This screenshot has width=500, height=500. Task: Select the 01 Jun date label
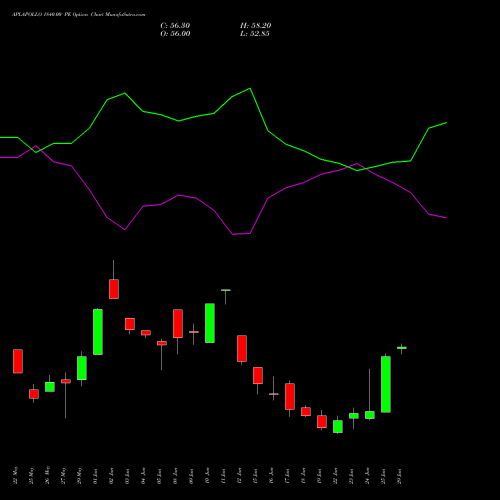coord(95,476)
